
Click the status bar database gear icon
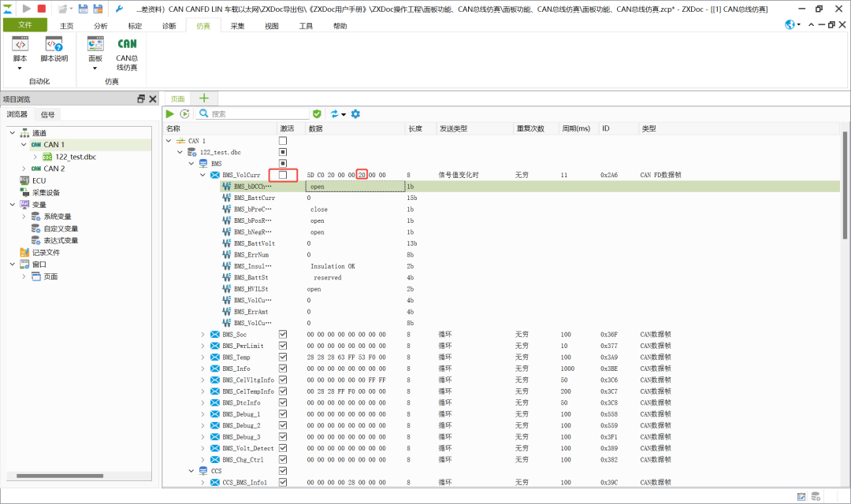coord(816,496)
